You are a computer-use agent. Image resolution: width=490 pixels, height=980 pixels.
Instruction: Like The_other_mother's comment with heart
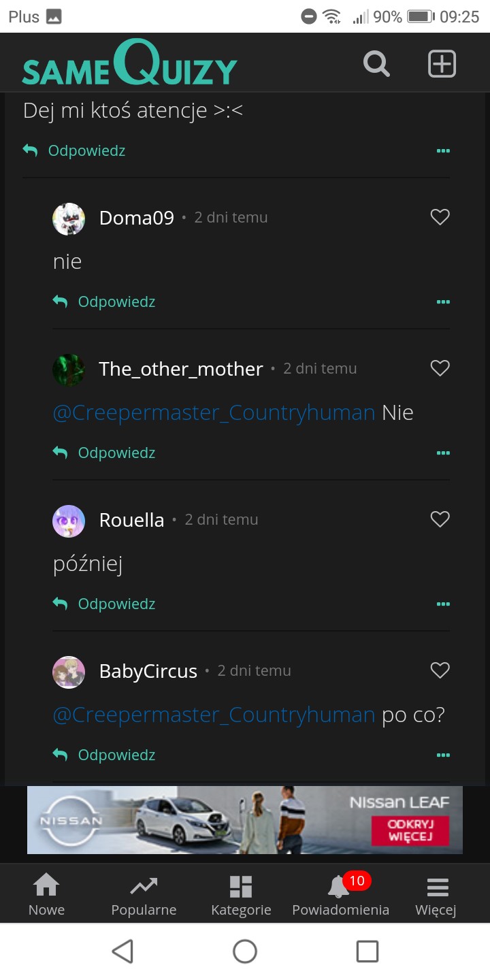pyautogui.click(x=440, y=368)
